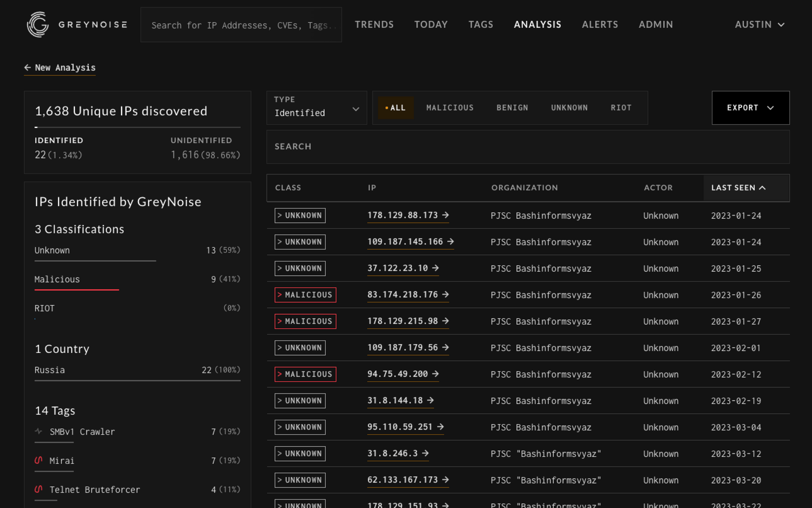Click the GreyNoise logo icon
Screen dimensions: 812x508
pyautogui.click(x=37, y=24)
